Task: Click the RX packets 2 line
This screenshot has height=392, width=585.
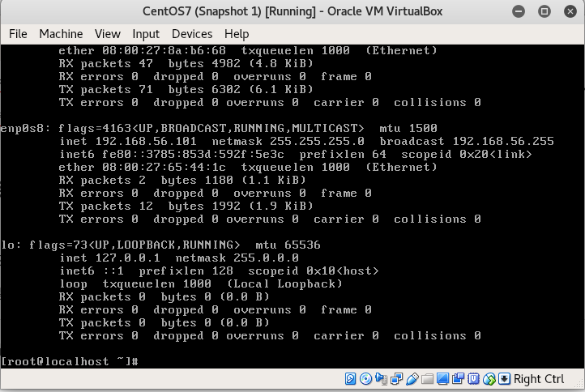Action: click(182, 180)
